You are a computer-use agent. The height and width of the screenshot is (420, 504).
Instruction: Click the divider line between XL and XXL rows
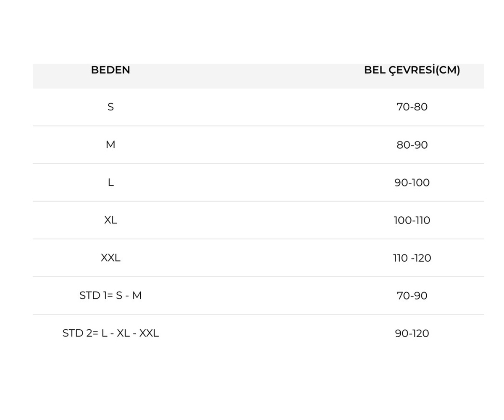tap(258, 239)
